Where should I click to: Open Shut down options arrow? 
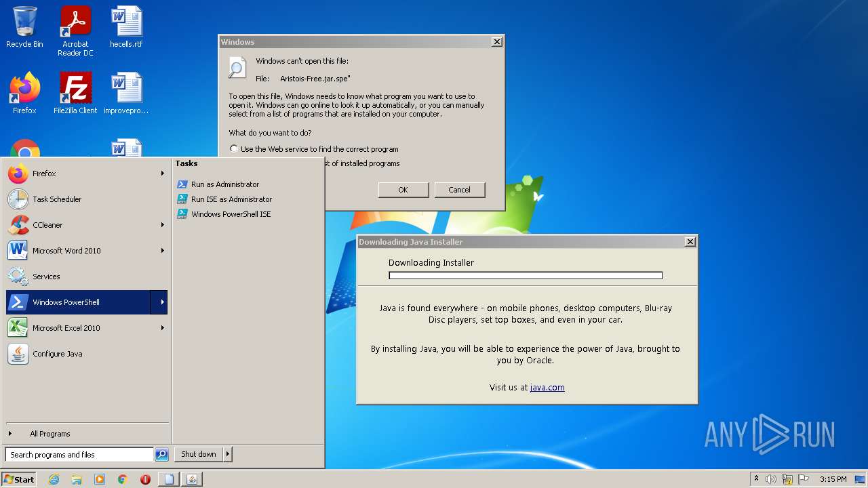click(227, 454)
